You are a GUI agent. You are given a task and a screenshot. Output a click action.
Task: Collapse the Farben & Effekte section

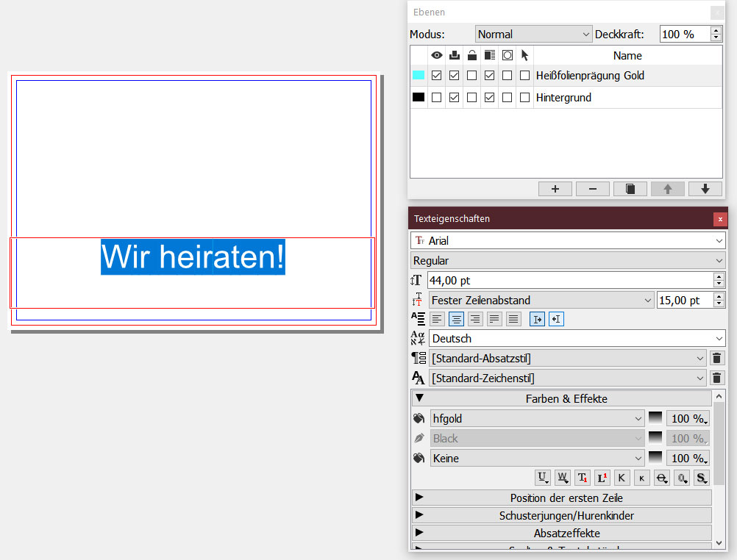419,398
